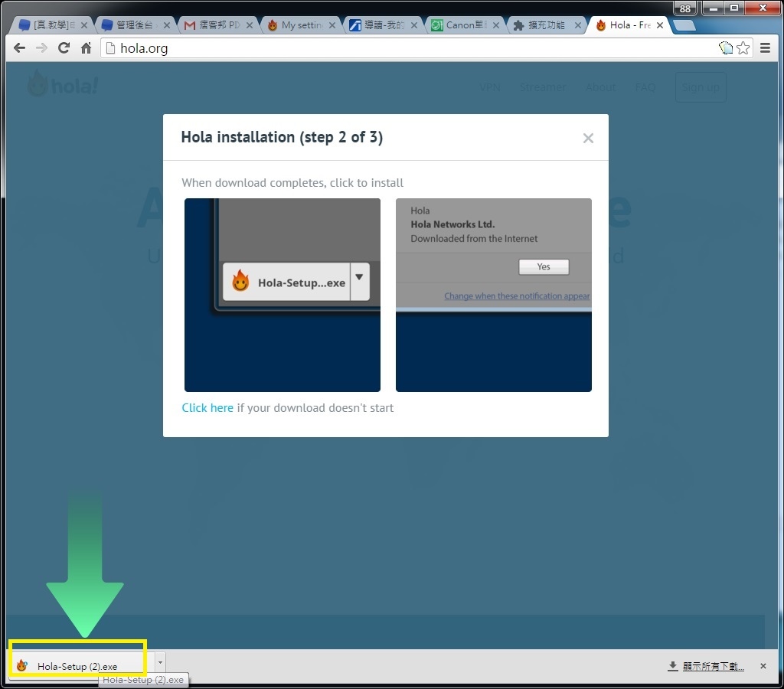Click the 'Click here' download link

(207, 408)
